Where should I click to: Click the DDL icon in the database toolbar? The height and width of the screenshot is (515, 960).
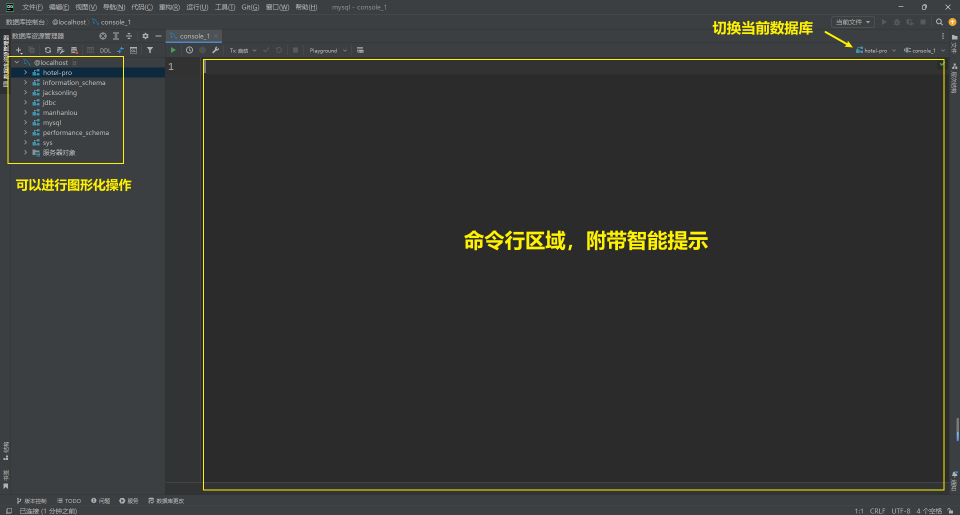point(105,50)
